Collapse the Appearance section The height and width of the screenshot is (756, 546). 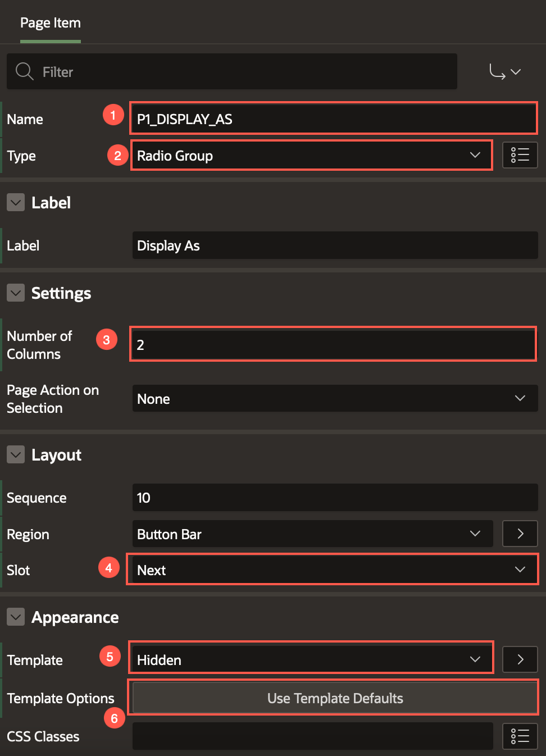[16, 617]
